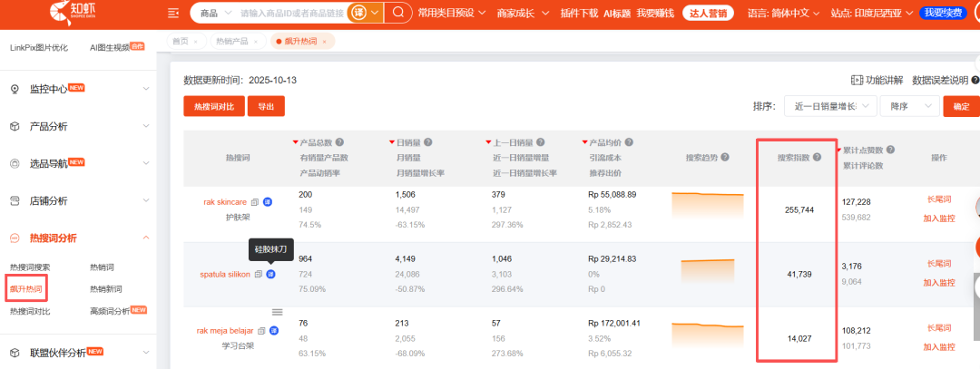This screenshot has width=980, height=369.
Task: Click the 达人营销 button
Action: tap(710, 13)
